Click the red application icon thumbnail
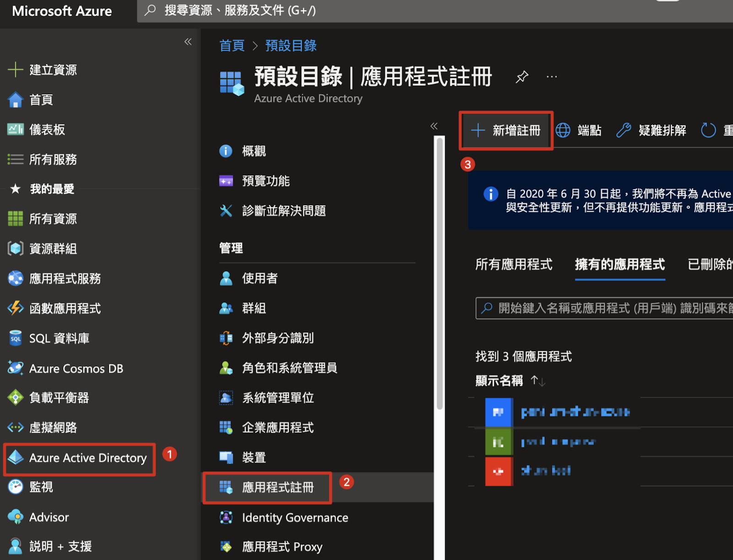 (498, 471)
